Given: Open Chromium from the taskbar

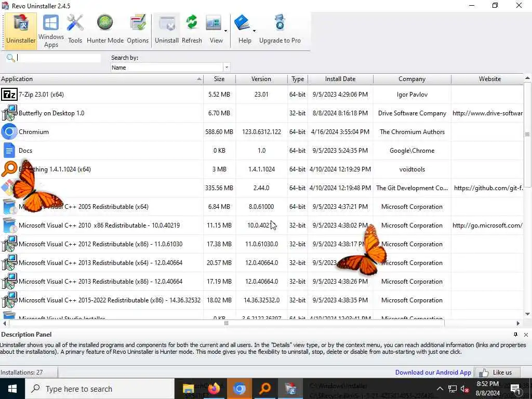Looking at the screenshot, I should click(x=239, y=389).
